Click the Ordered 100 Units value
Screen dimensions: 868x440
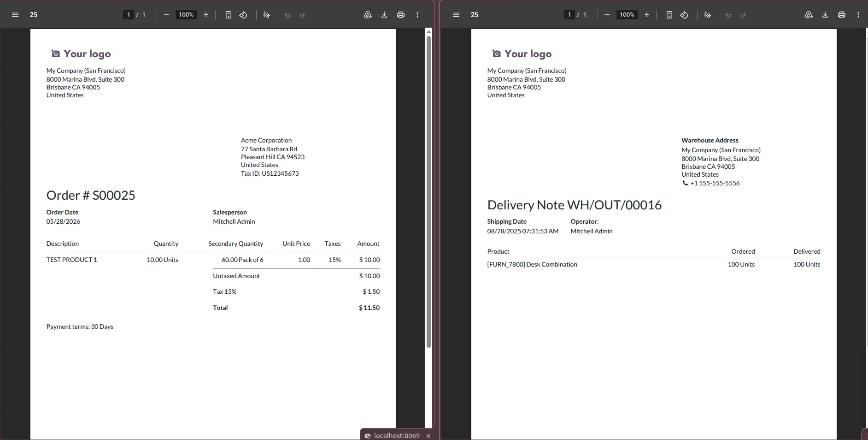[741, 264]
